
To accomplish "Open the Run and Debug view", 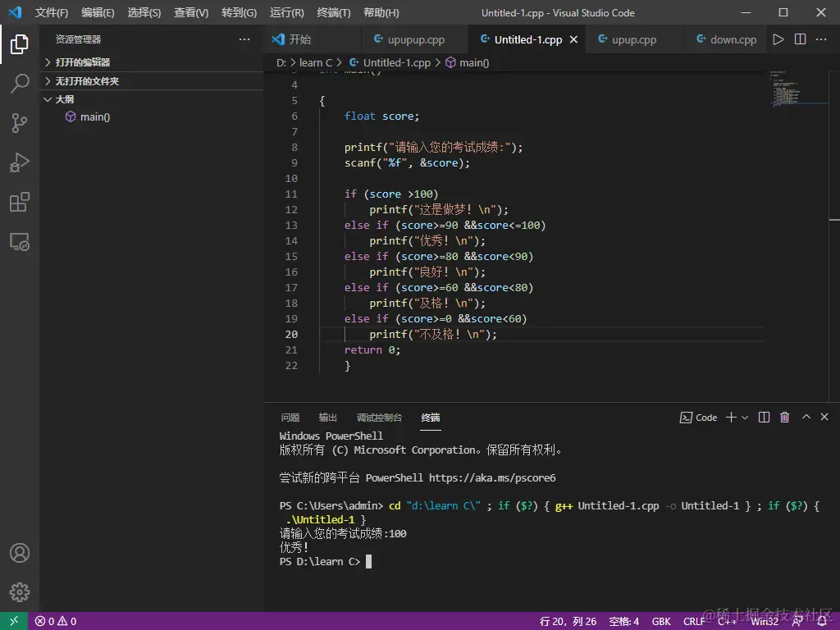I will [20, 162].
